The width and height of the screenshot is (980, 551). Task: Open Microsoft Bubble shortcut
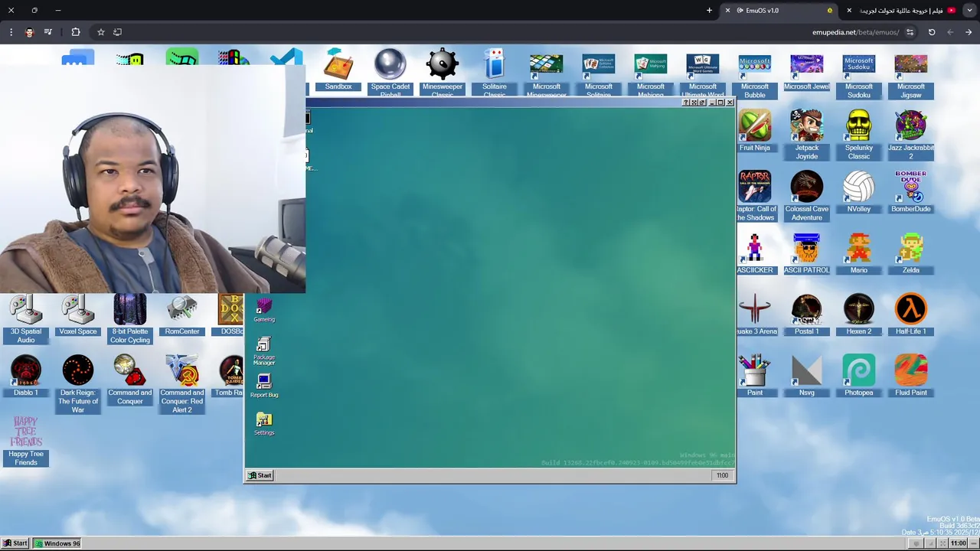[755, 76]
